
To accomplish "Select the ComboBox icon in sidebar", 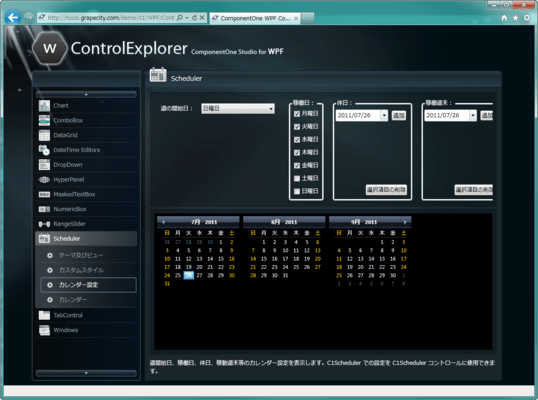I will 44,120.
